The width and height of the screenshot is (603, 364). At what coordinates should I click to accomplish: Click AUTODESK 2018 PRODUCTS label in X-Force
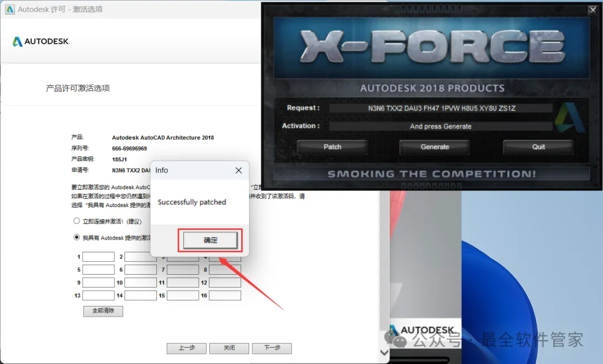432,88
